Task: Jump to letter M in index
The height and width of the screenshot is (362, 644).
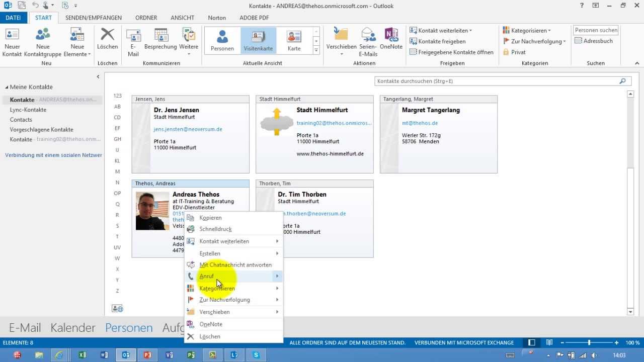Action: 117,171
